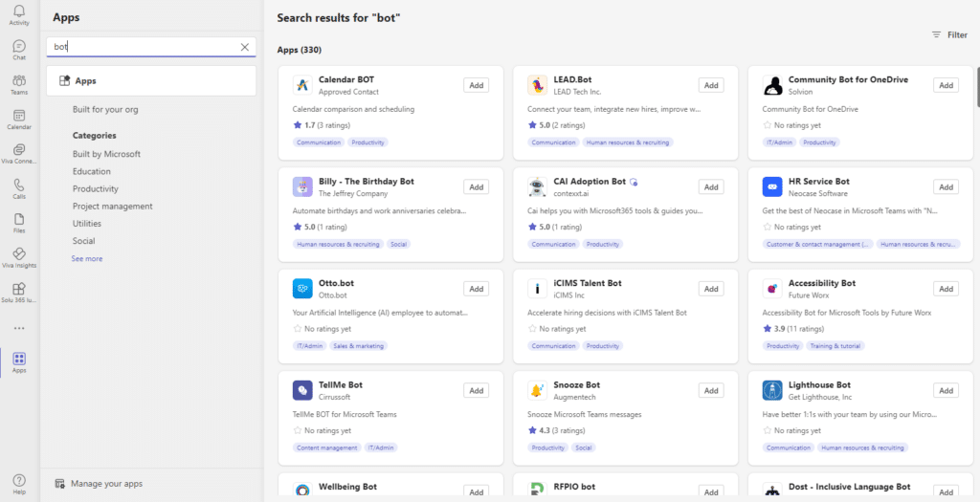
Task: Open Viva Insights in sidebar
Action: tap(19, 258)
